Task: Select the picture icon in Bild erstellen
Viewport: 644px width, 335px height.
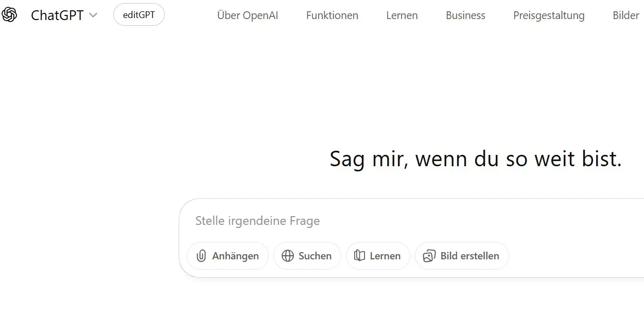Action: (428, 256)
